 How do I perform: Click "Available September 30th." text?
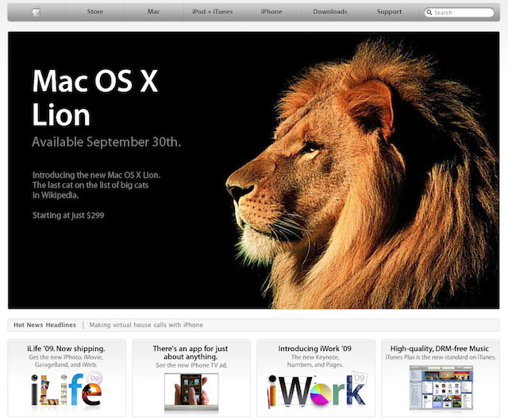pyautogui.click(x=106, y=142)
